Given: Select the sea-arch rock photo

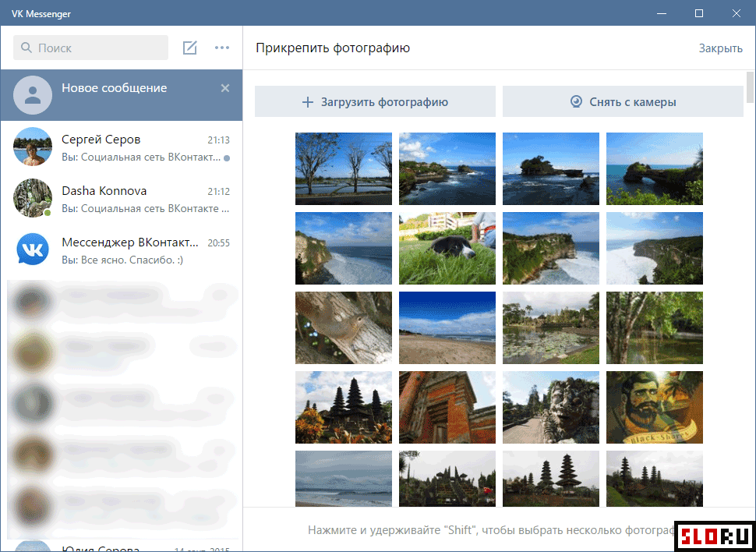Looking at the screenshot, I should coord(655,169).
